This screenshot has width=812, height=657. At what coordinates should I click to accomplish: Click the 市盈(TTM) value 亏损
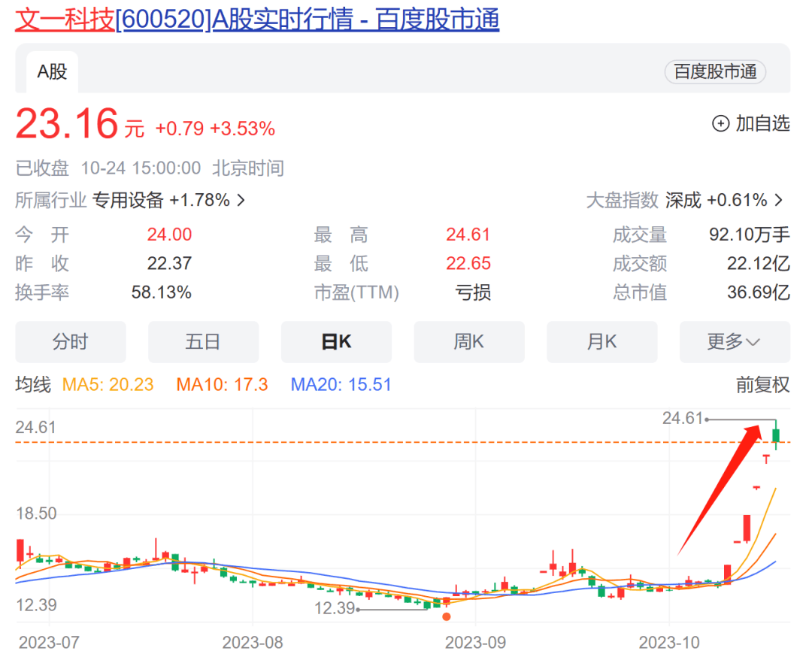[x=473, y=292]
